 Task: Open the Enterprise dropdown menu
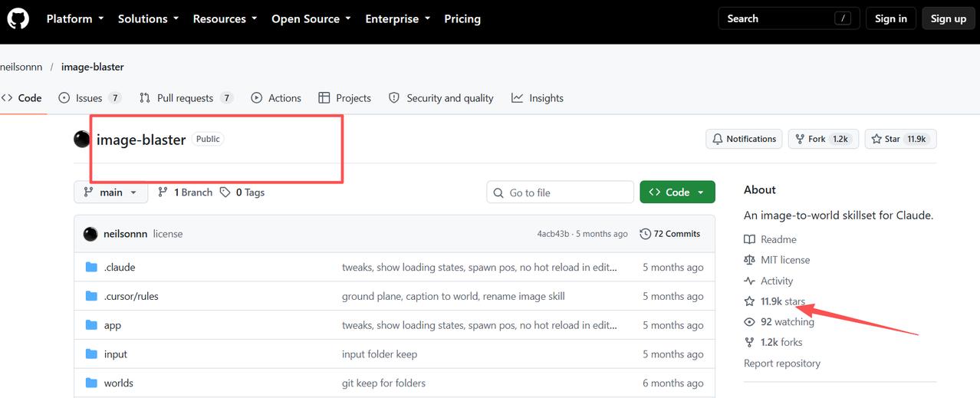(x=398, y=18)
